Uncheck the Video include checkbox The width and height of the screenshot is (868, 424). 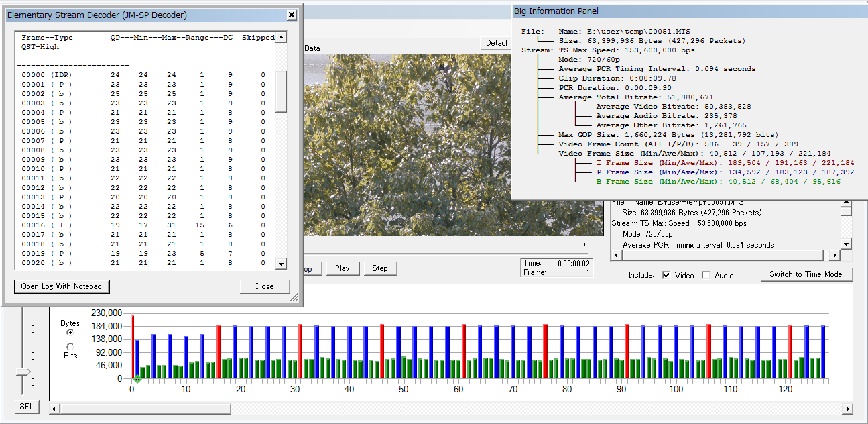[x=666, y=275]
